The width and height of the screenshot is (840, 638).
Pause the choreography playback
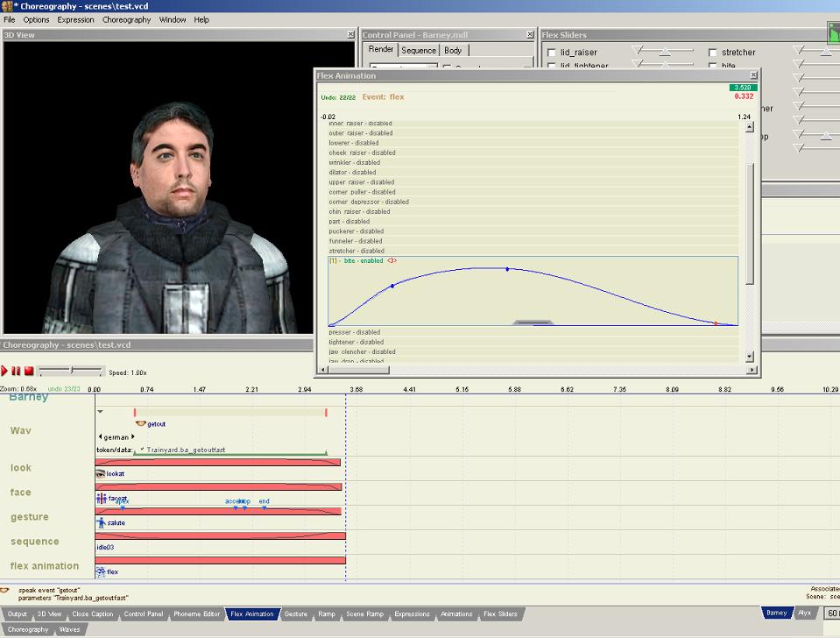click(16, 371)
